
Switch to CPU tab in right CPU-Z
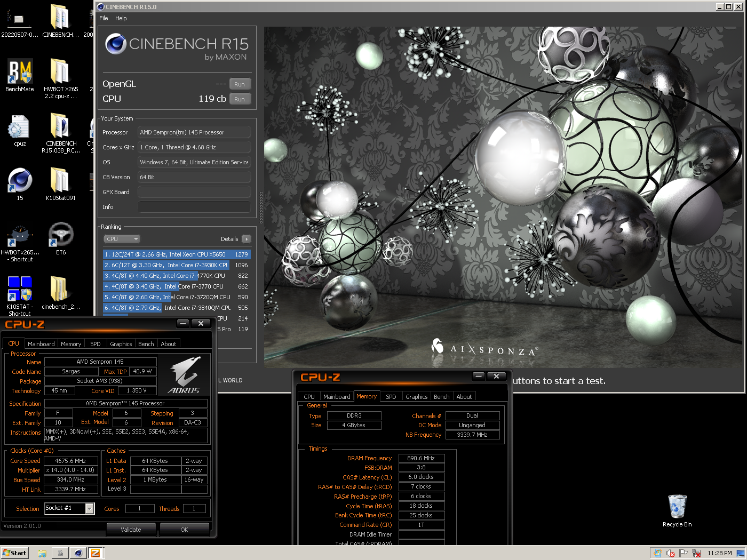point(309,397)
